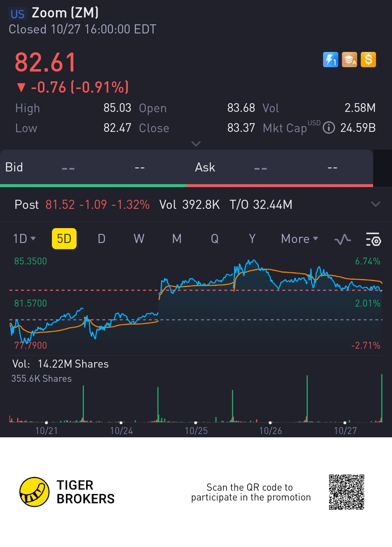392x547 pixels.
Task: Open Mkt Cap info circle icon
Action: coord(329,128)
